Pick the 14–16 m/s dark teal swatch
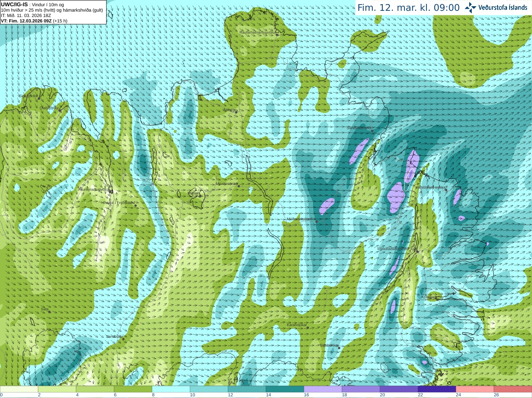This screenshot has height=398, width=532. (x=285, y=389)
